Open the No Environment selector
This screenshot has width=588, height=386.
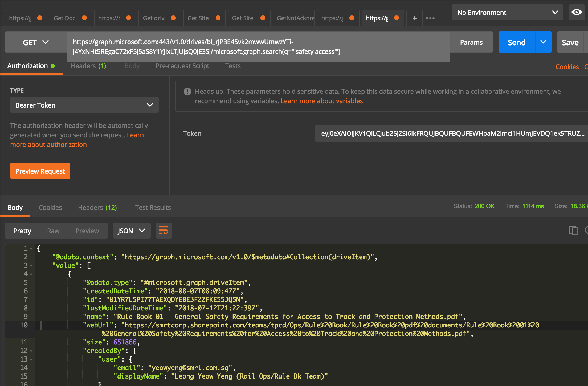(507, 13)
